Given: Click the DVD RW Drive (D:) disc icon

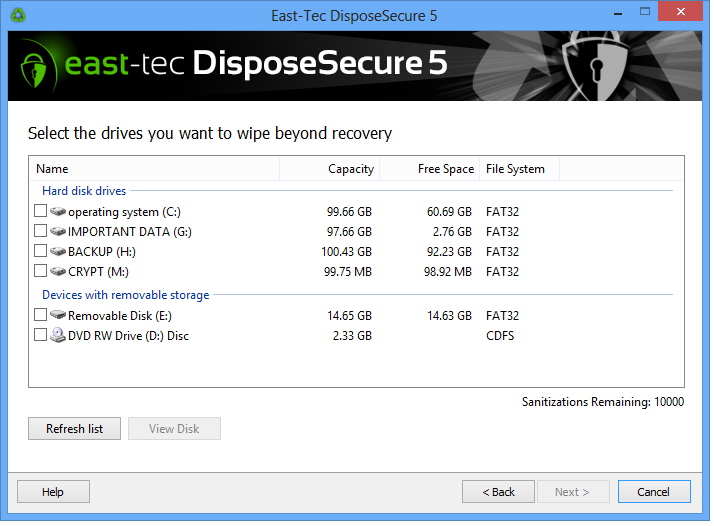Looking at the screenshot, I should pos(58,336).
